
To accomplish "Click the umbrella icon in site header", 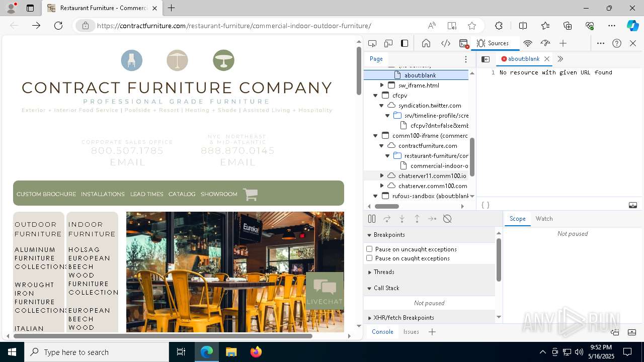I will click(x=177, y=60).
